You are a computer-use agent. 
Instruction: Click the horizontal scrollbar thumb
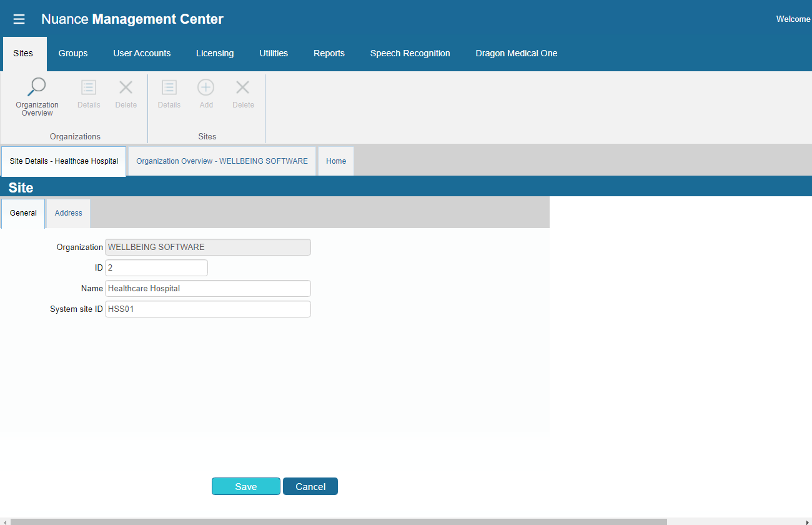point(339,521)
